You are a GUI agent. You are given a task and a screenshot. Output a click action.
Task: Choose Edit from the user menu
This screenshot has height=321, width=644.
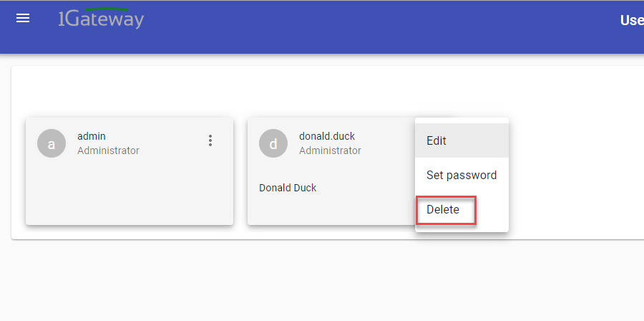[x=436, y=140]
